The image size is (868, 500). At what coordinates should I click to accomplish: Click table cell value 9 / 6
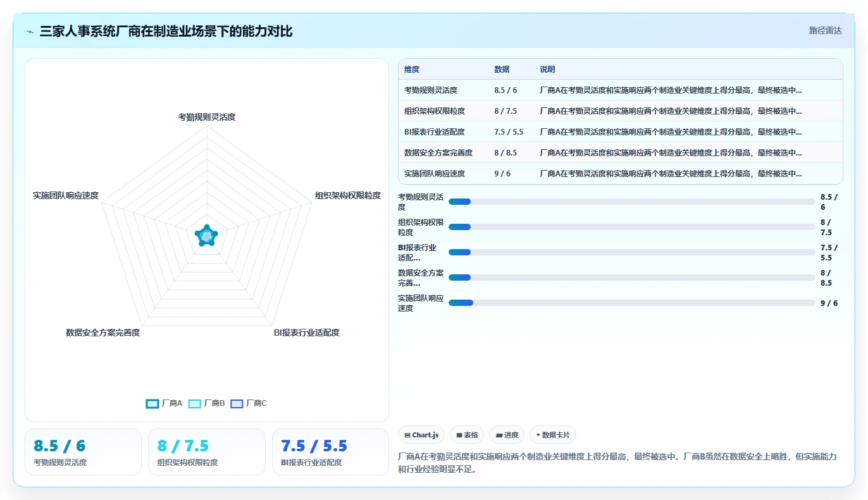tap(502, 174)
